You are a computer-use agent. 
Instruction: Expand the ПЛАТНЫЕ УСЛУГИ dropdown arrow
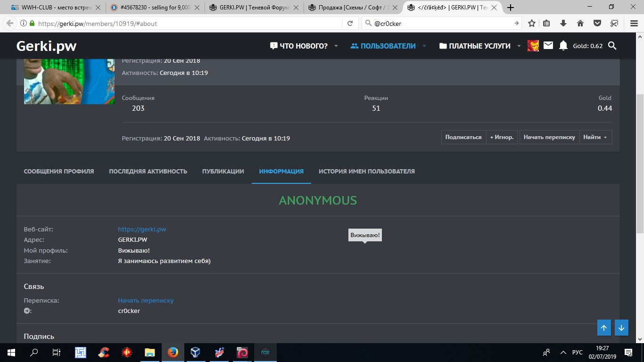(519, 46)
